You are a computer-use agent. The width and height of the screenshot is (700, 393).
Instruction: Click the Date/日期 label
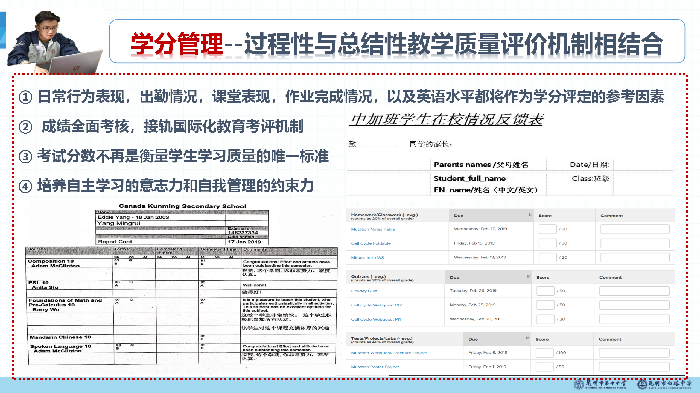(x=589, y=164)
